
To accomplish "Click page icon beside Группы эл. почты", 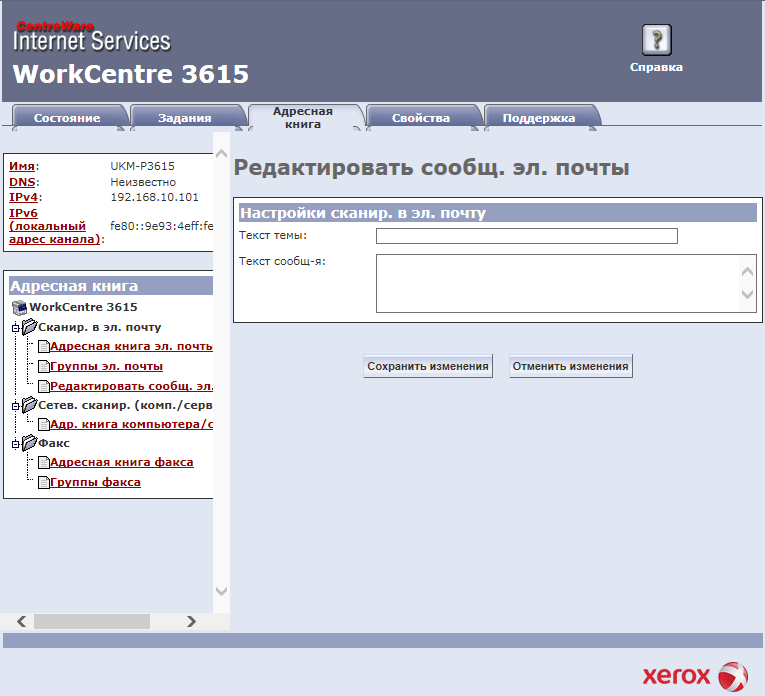I will (x=44, y=366).
